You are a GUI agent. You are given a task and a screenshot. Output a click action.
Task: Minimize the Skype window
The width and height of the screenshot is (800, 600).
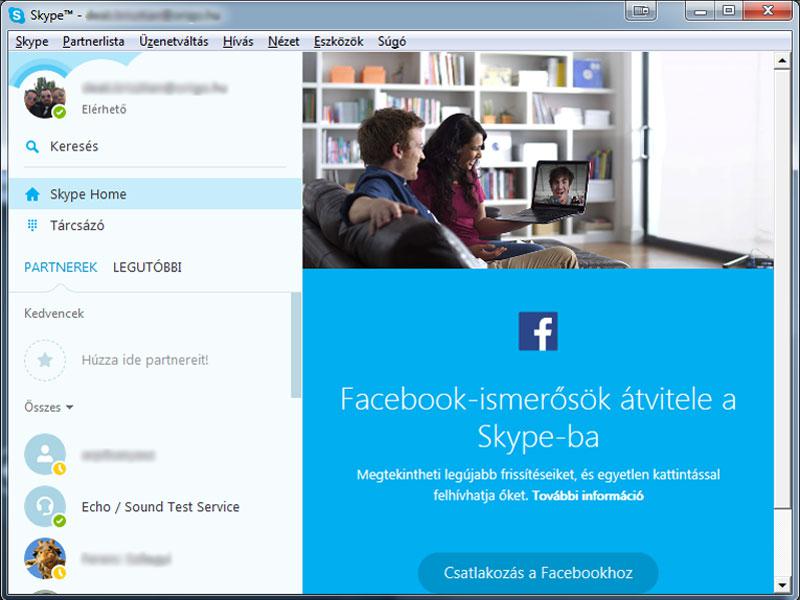[x=701, y=11]
